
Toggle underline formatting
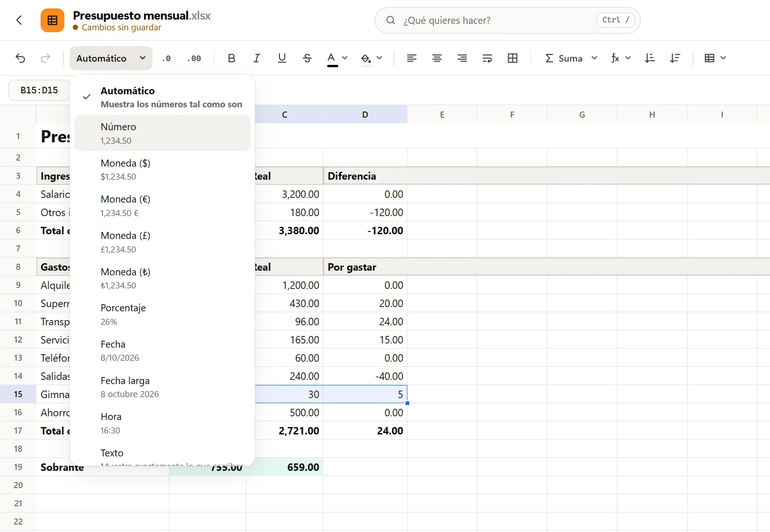click(282, 58)
